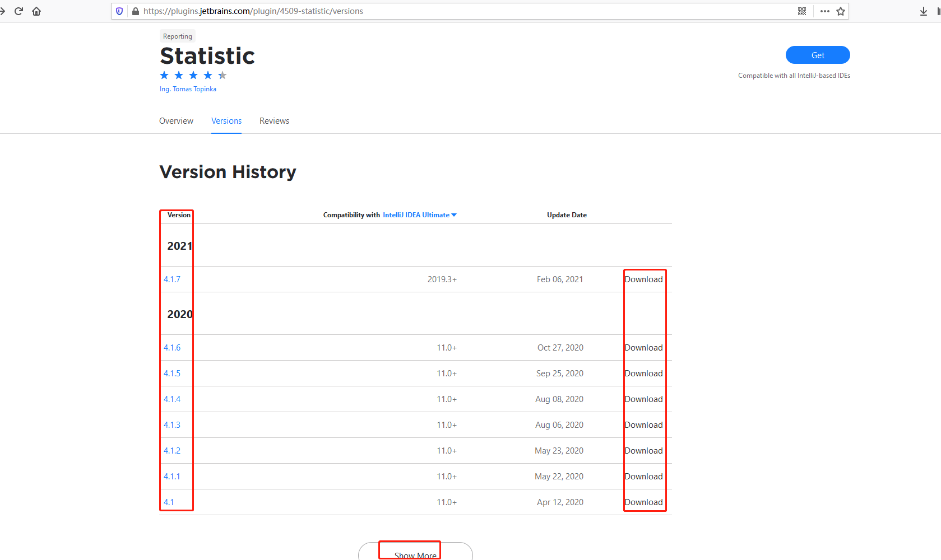Download the Aug 08, 2020 release
This screenshot has height=560, width=941.
tap(644, 399)
